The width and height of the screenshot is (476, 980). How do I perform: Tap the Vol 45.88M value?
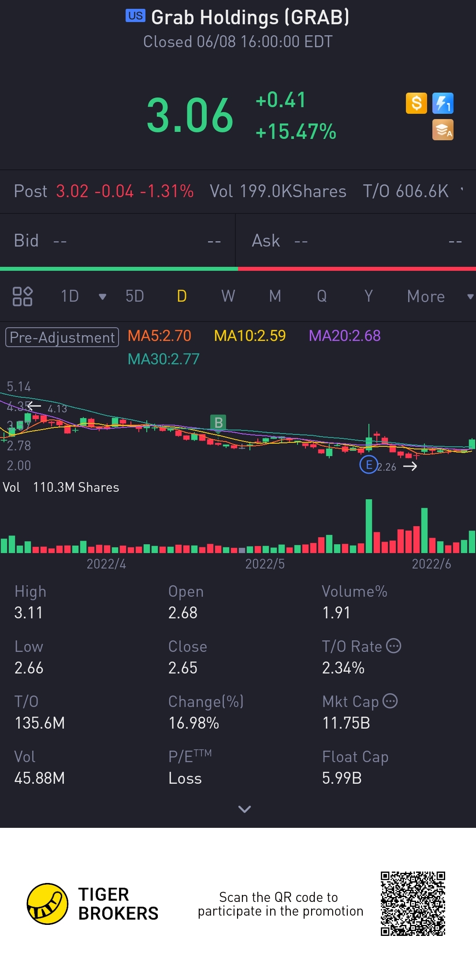pyautogui.click(x=40, y=778)
